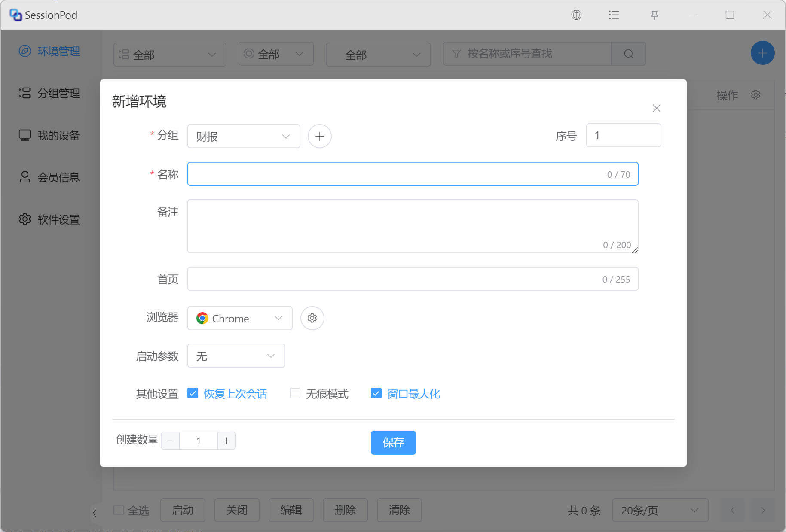Viewport: 786px width, 532px height.
Task: Collapse the sidebar with the left arrow
Action: (x=95, y=513)
